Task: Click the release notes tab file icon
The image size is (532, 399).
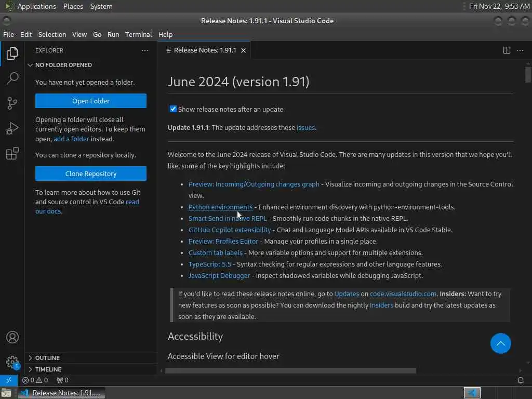Action: [x=169, y=50]
